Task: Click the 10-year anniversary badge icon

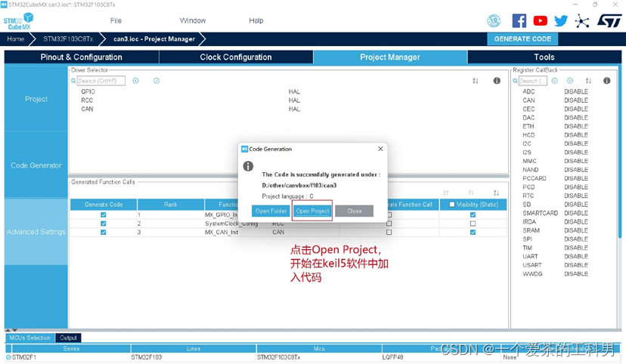Action: [494, 20]
